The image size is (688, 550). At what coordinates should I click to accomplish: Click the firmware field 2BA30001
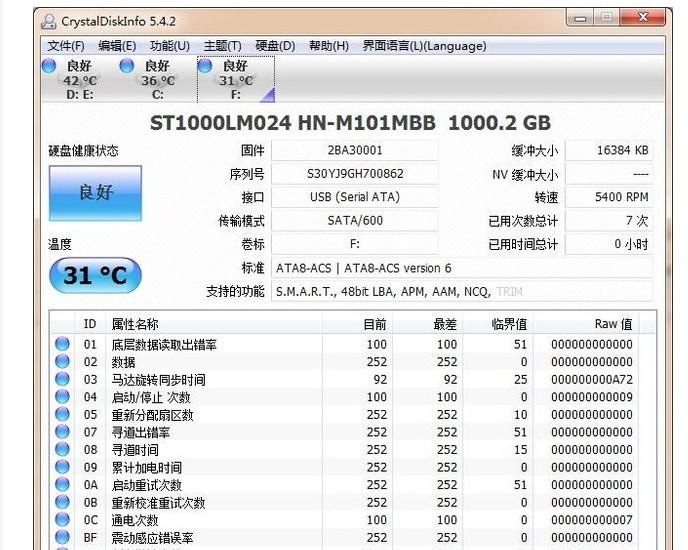[x=355, y=151]
